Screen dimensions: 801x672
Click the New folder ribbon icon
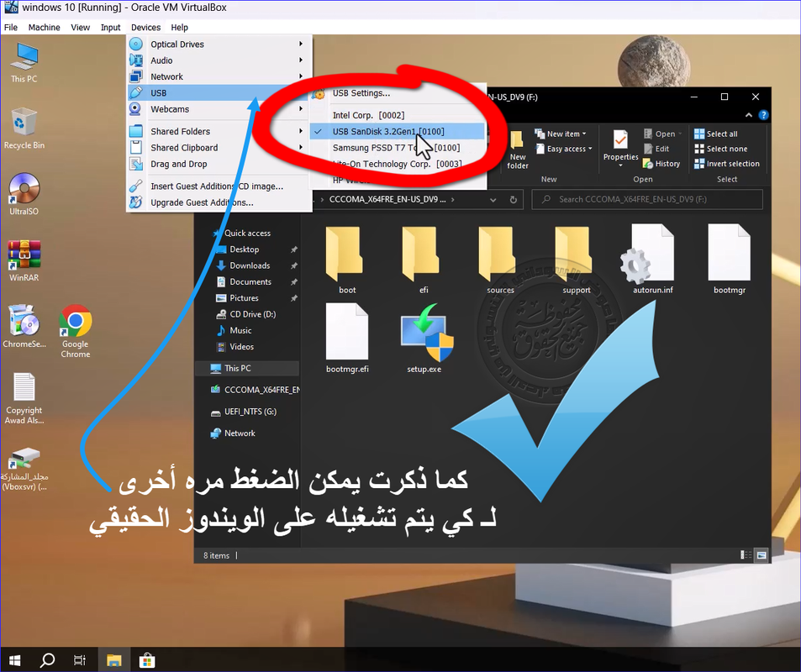click(x=518, y=149)
